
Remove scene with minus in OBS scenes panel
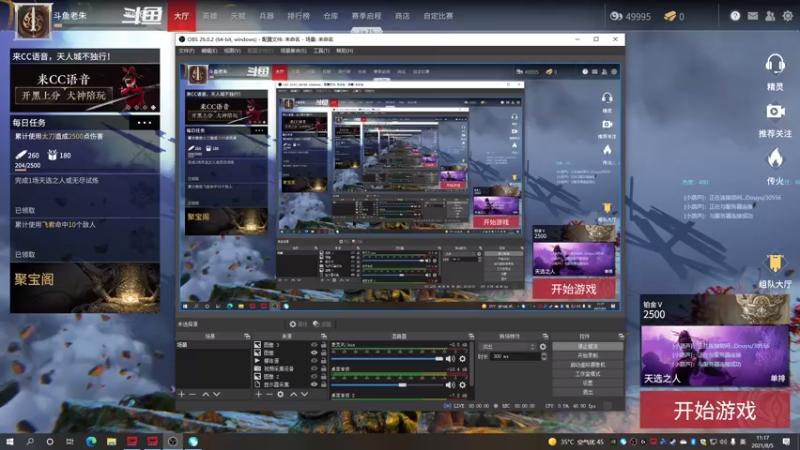point(192,394)
